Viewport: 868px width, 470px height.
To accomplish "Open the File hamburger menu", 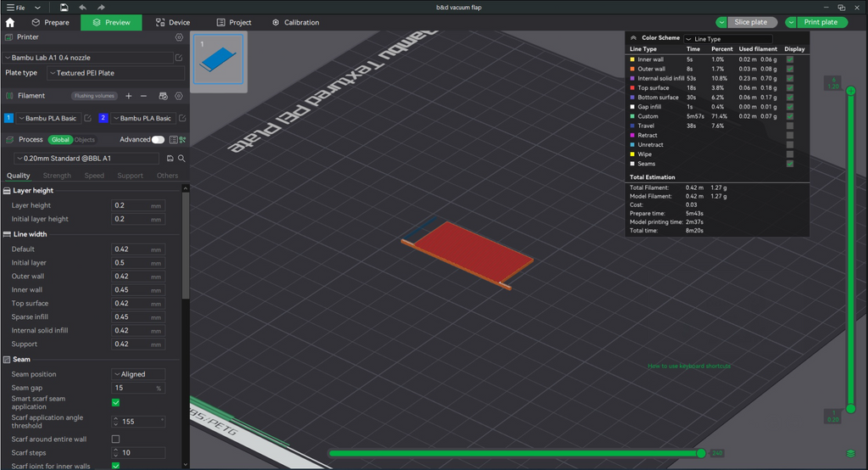I will tap(15, 8).
